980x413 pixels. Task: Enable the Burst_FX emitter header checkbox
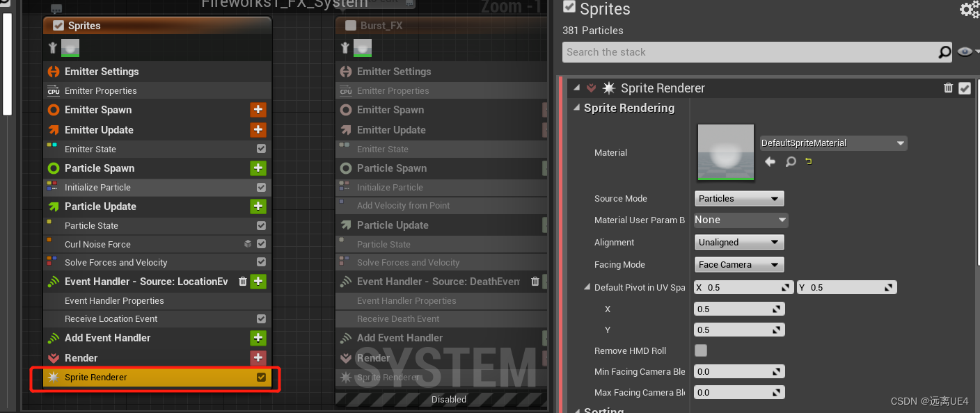351,26
